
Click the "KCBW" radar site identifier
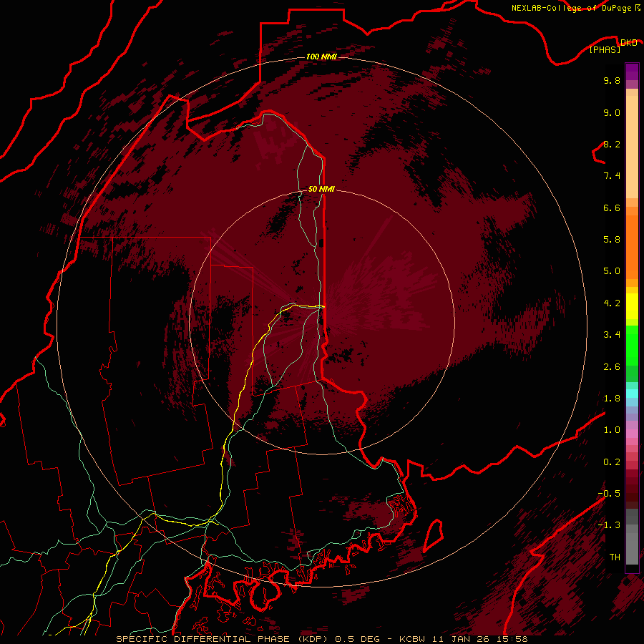(412, 639)
